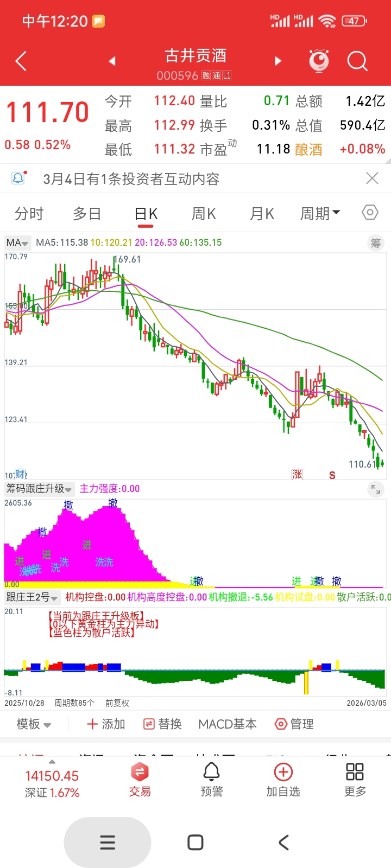This screenshot has height=868, width=391.
Task: Tap the 60:135.15 moving average value
Action: pos(200,242)
